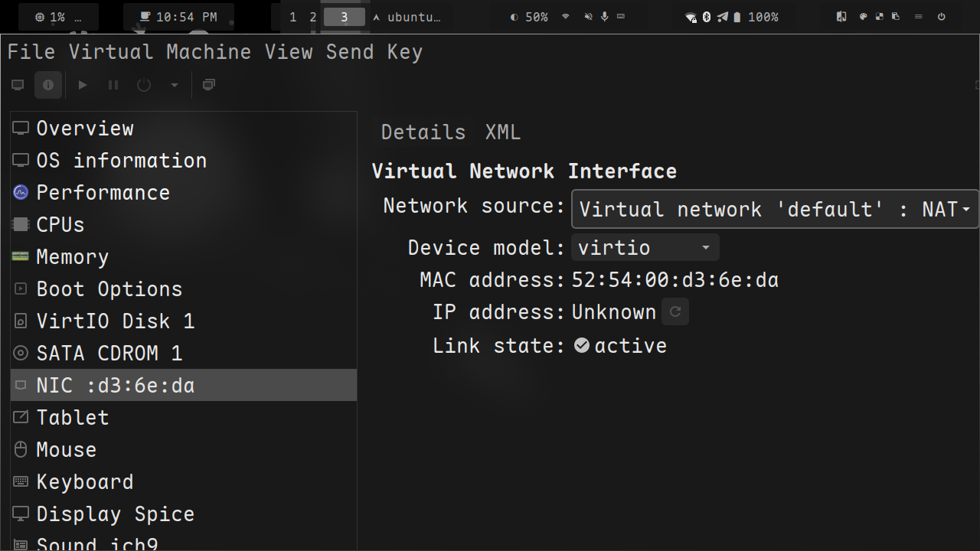Click the shut down power icon
The image size is (980, 551).
[144, 85]
